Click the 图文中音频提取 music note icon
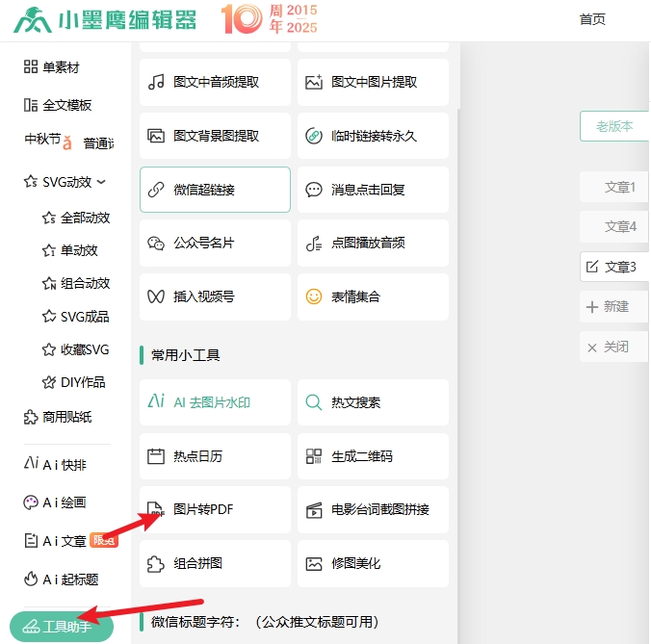 [156, 83]
